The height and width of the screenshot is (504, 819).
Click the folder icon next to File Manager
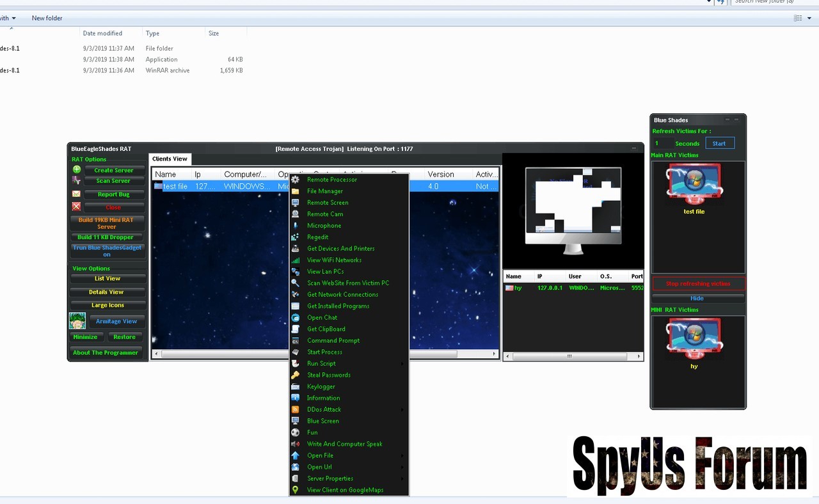pos(295,191)
